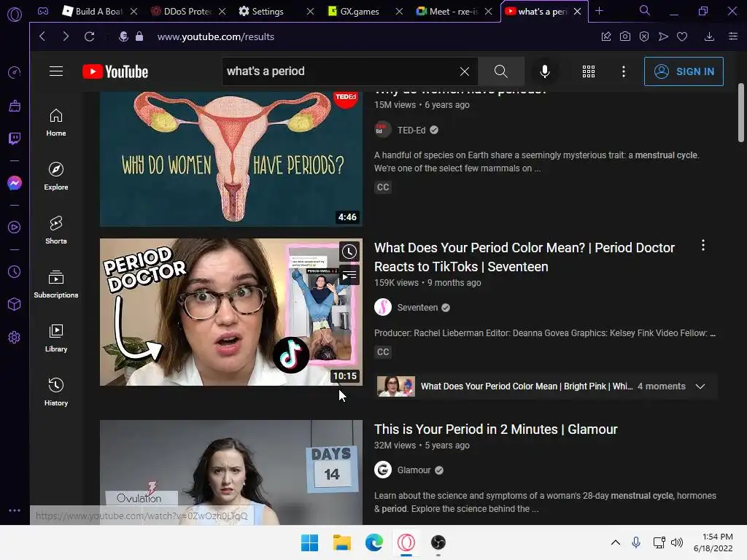Go to YouTube home via logo
Screen dimensions: 747x560
(x=115, y=71)
